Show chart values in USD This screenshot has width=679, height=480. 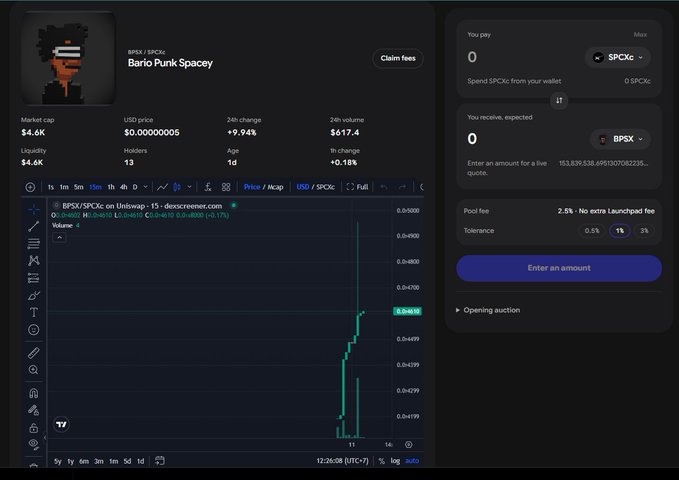[303, 187]
